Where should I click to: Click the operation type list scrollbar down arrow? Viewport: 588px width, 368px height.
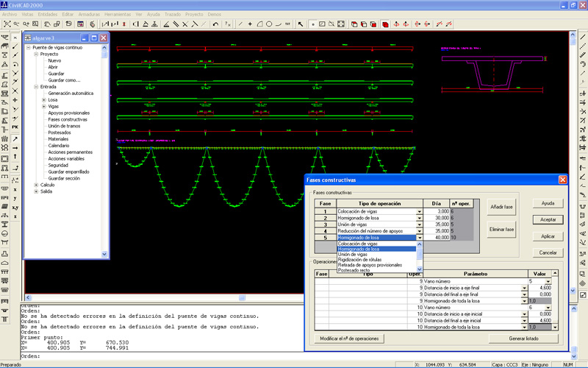420,270
